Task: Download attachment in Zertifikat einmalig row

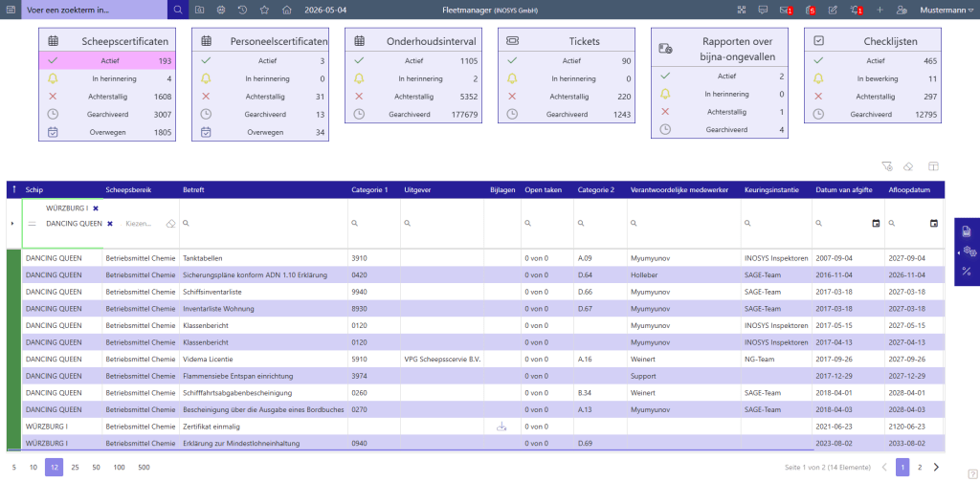Action: click(x=501, y=427)
